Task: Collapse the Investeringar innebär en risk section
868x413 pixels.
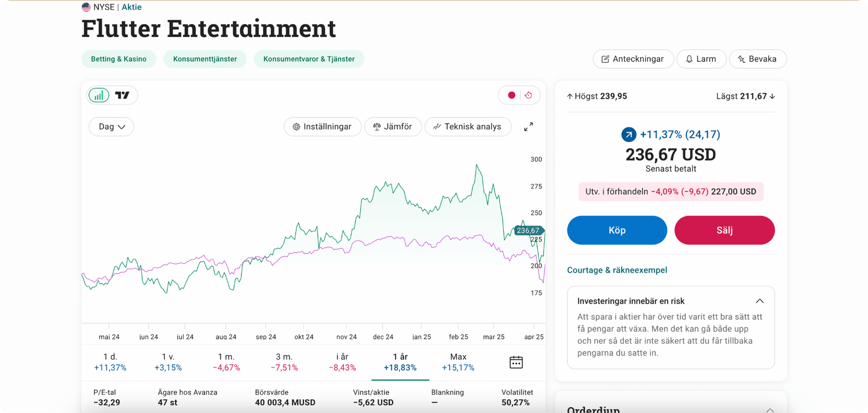Action: (x=759, y=301)
